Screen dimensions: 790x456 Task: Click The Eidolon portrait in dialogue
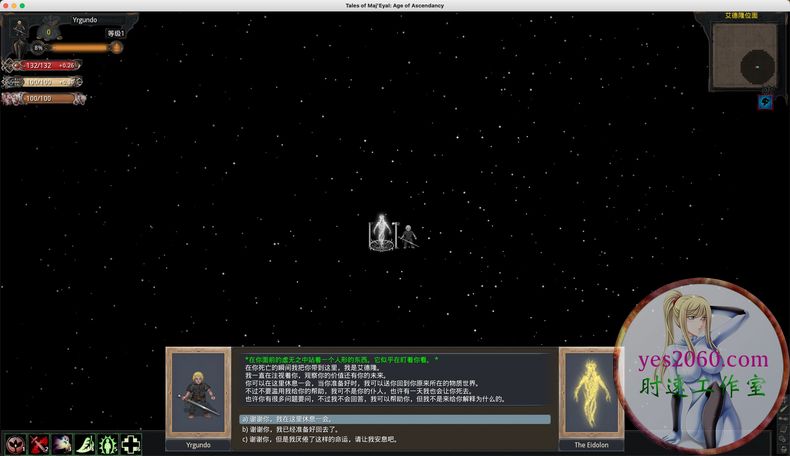(x=592, y=393)
